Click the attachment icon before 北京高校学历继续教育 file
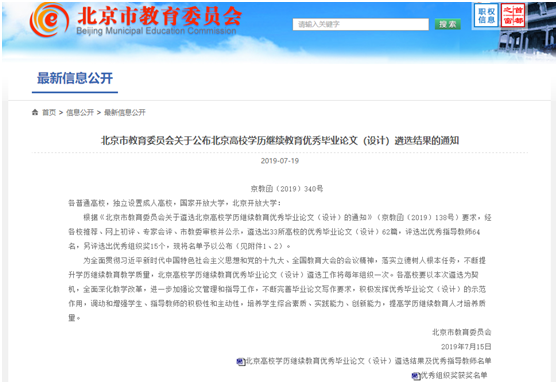This screenshot has width=558, height=384. [x=241, y=362]
